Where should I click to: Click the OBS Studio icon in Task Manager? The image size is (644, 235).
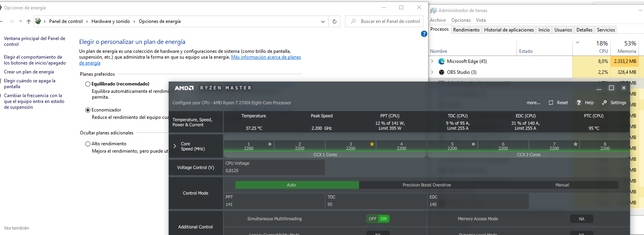[442, 72]
